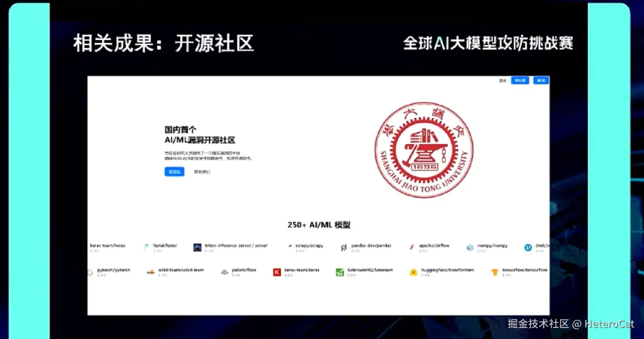
Task: Click the pallets/flask logo icon
Action: click(x=225, y=272)
